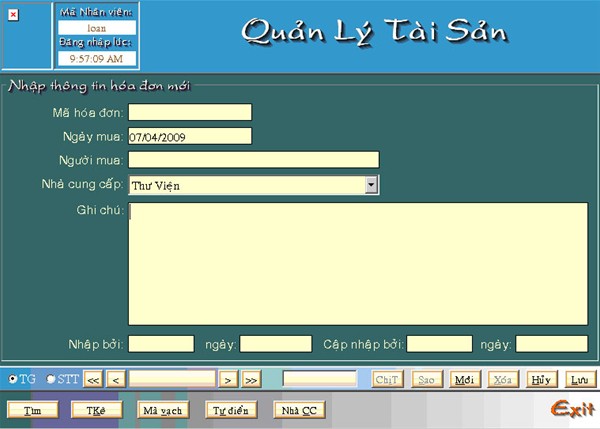Open the TKê statistics button
The width and height of the screenshot is (600, 429).
tap(95, 409)
